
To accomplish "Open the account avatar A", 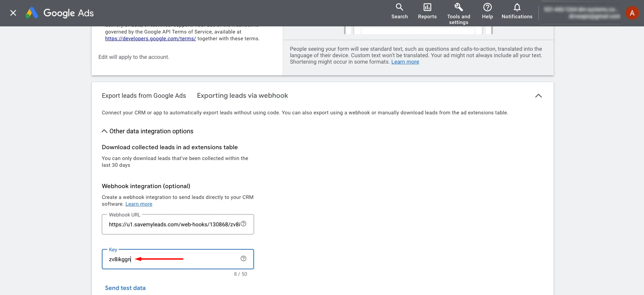I will coord(632,13).
